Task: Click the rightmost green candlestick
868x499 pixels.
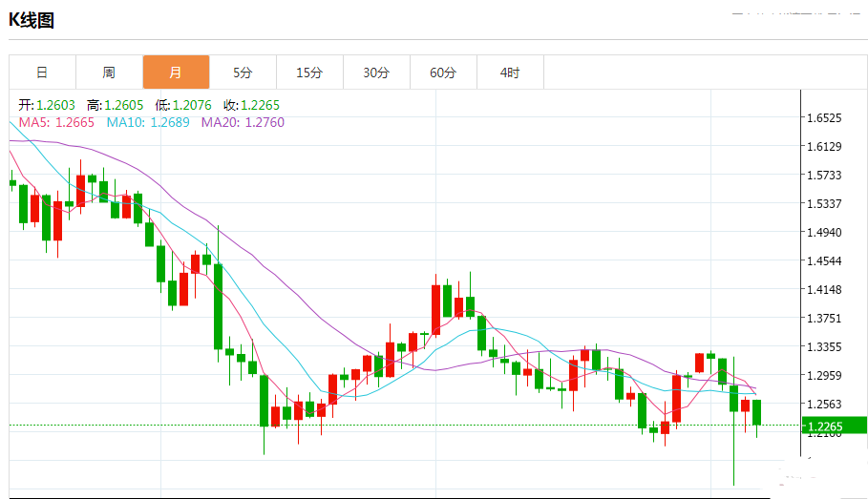Action: 757,412
